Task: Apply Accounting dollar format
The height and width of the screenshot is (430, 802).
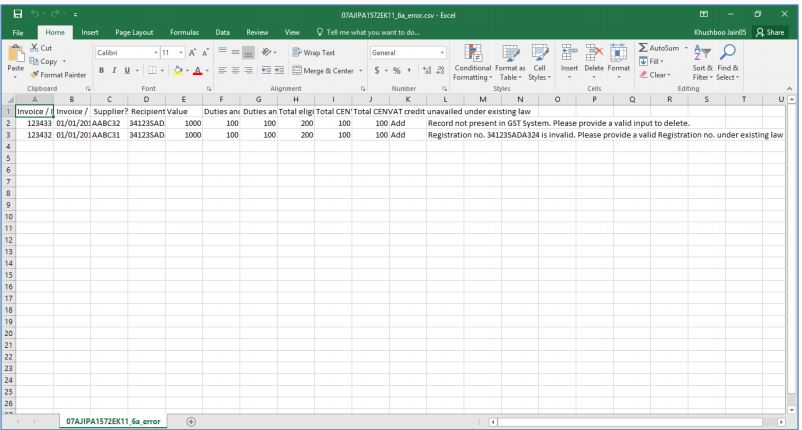Action: point(377,71)
